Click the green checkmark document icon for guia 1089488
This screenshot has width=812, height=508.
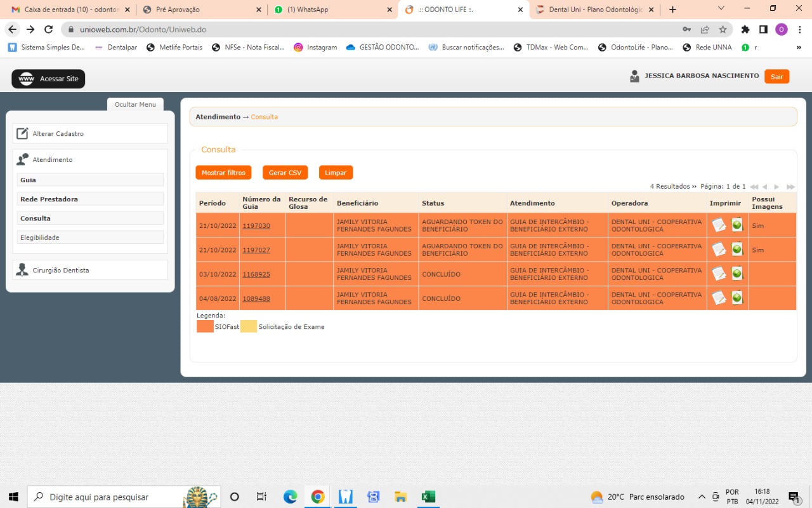pyautogui.click(x=737, y=298)
